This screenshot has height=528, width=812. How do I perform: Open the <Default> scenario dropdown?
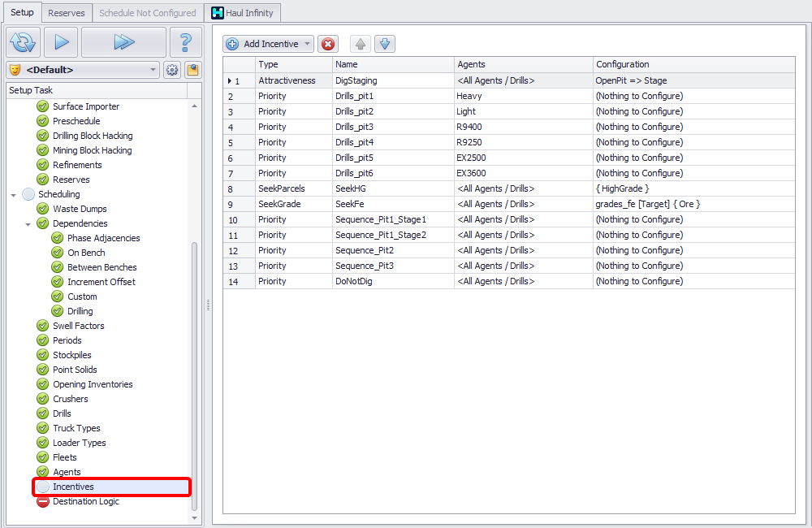[x=153, y=70]
